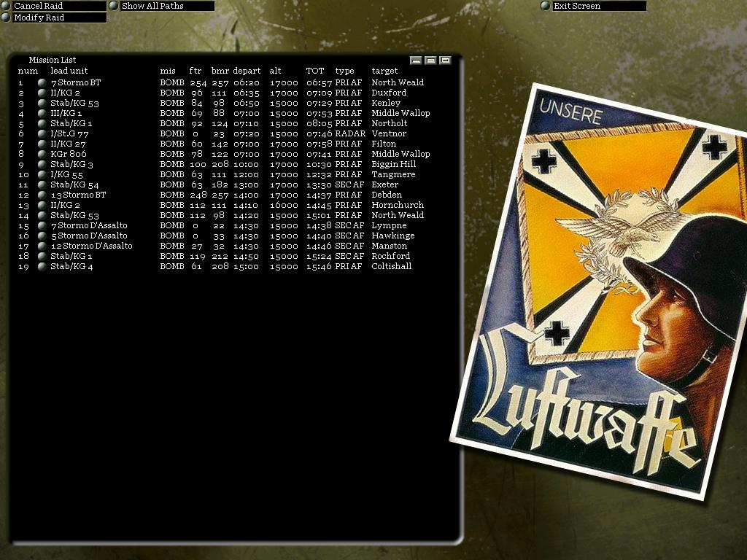Select round button for III/KG 1 mission
This screenshot has width=747, height=560.
click(42, 113)
